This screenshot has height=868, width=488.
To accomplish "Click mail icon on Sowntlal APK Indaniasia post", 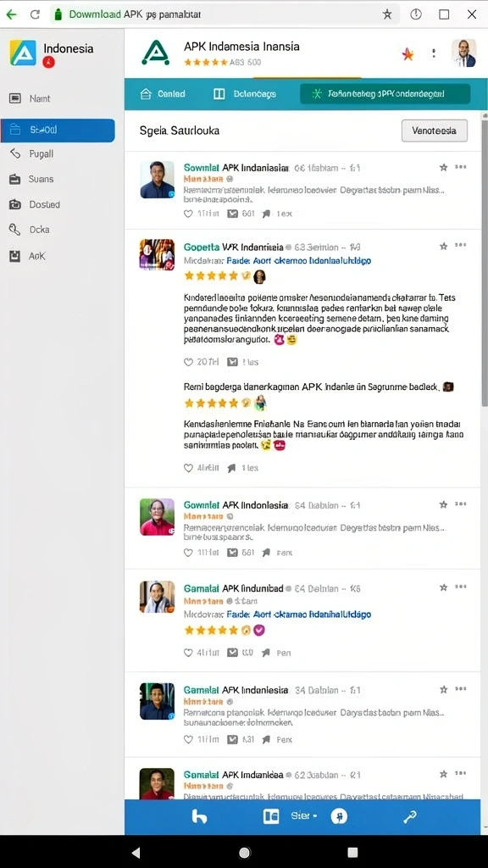I will (233, 213).
